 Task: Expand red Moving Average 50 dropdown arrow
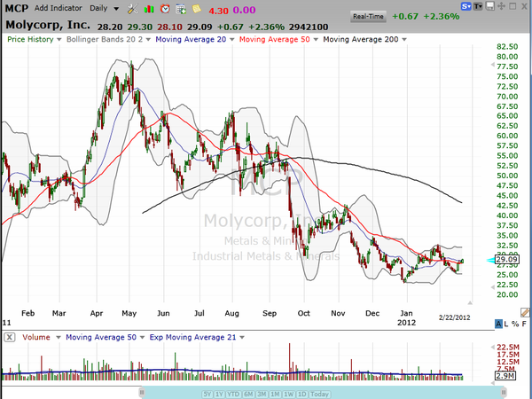(x=316, y=40)
